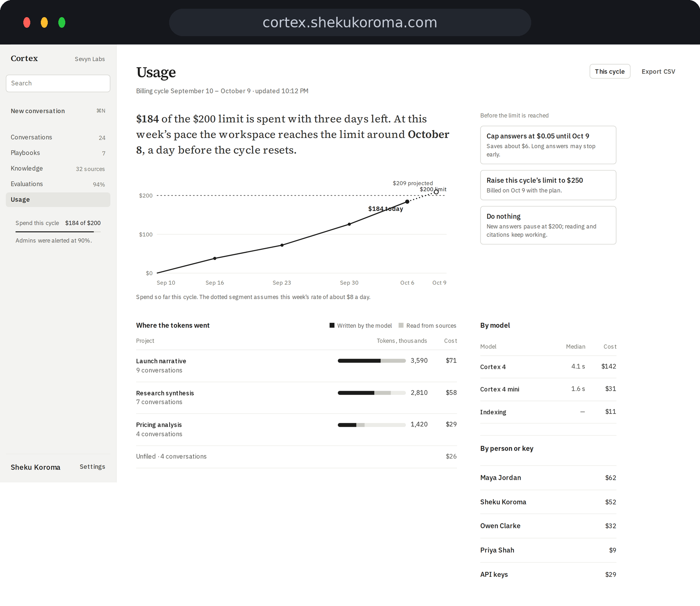Viewport: 700px width, 606px height.
Task: Click the 2,810 tokens value
Action: tap(419, 393)
